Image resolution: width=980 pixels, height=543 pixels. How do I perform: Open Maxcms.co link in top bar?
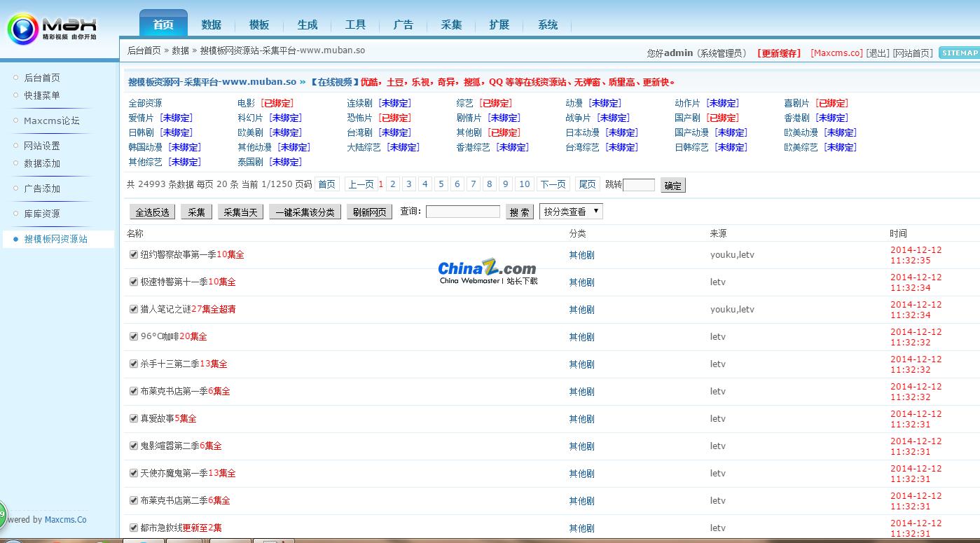click(x=836, y=53)
